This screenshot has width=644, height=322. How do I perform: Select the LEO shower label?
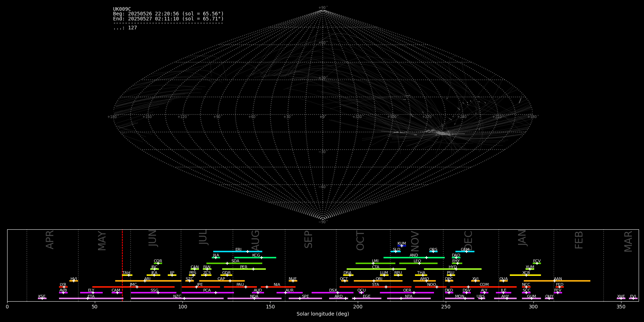[417, 261]
